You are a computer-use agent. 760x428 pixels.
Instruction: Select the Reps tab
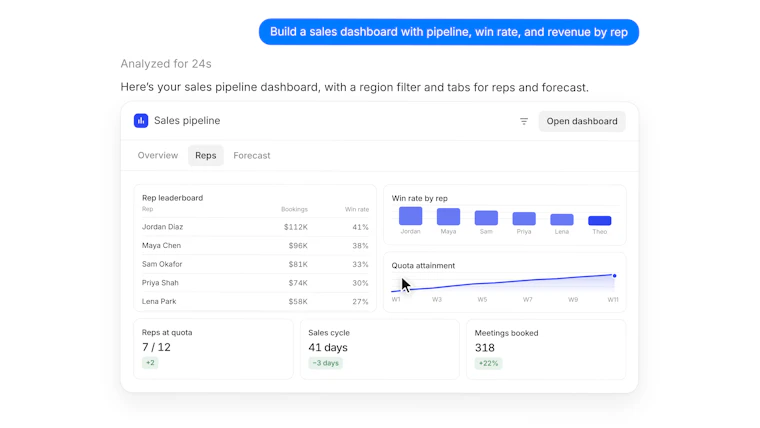coord(206,156)
